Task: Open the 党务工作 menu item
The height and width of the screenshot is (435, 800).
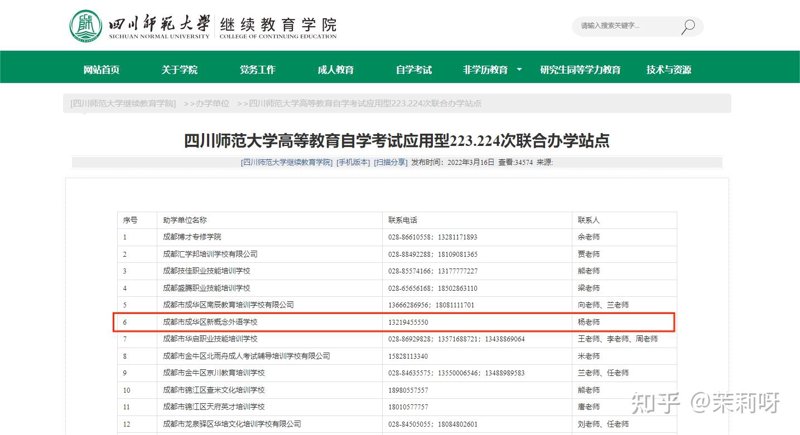Action: click(x=257, y=70)
